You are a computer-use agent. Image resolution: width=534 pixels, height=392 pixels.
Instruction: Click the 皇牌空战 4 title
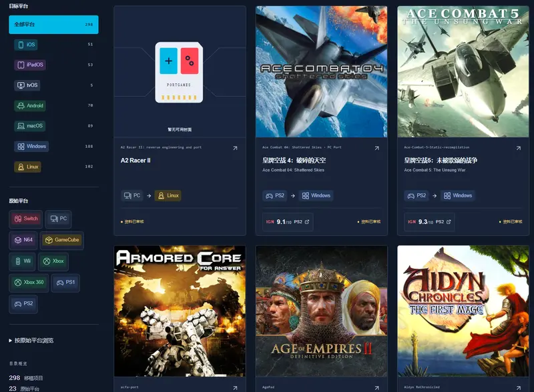[294, 160]
